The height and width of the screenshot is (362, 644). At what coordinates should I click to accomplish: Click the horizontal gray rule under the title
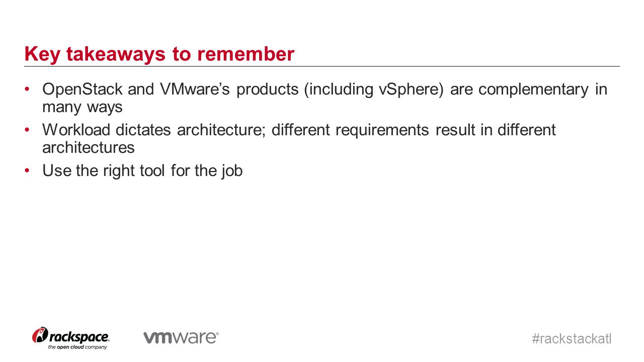point(322,66)
